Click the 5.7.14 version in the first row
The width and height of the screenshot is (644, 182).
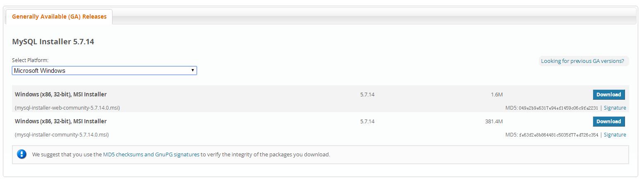coord(367,95)
